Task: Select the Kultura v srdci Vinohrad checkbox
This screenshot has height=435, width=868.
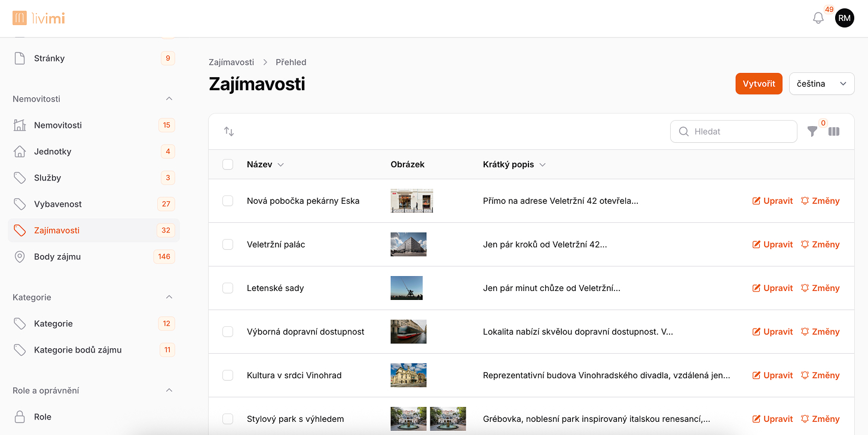Action: tap(228, 375)
